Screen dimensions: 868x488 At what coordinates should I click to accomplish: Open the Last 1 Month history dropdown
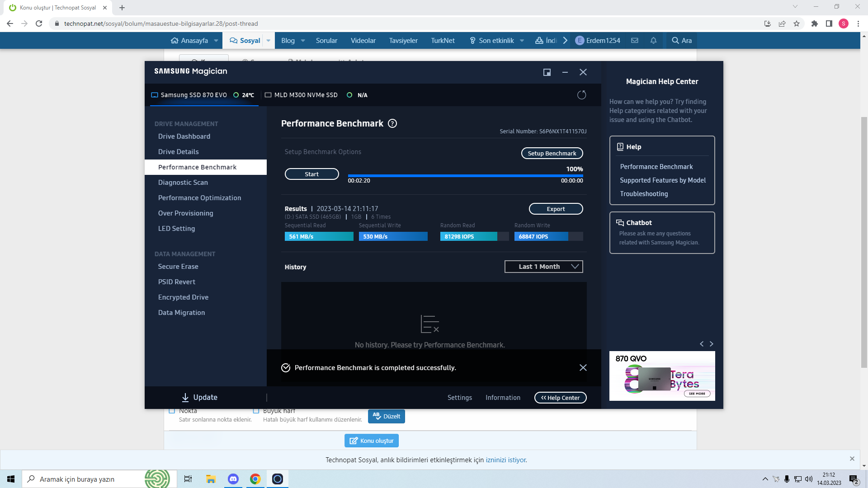(543, 267)
